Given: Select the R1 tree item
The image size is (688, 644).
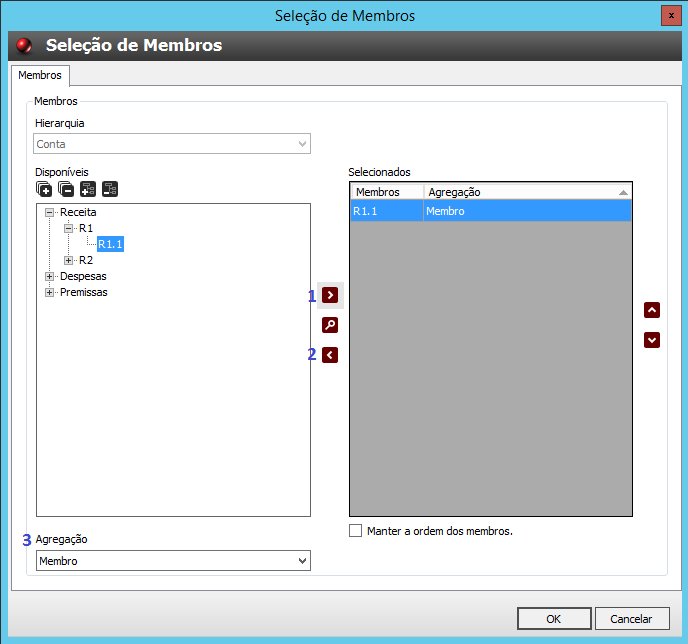Looking at the screenshot, I should click(x=86, y=228).
